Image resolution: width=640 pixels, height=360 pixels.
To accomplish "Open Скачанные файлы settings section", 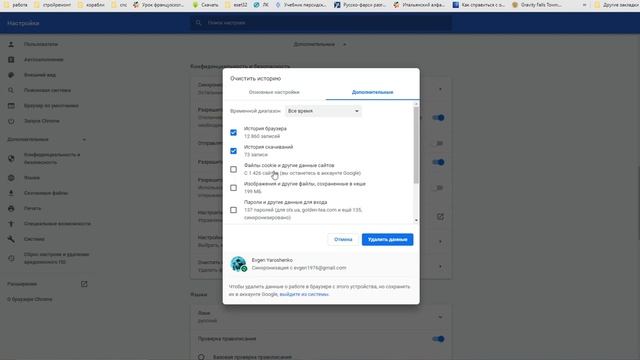I will point(46,193).
